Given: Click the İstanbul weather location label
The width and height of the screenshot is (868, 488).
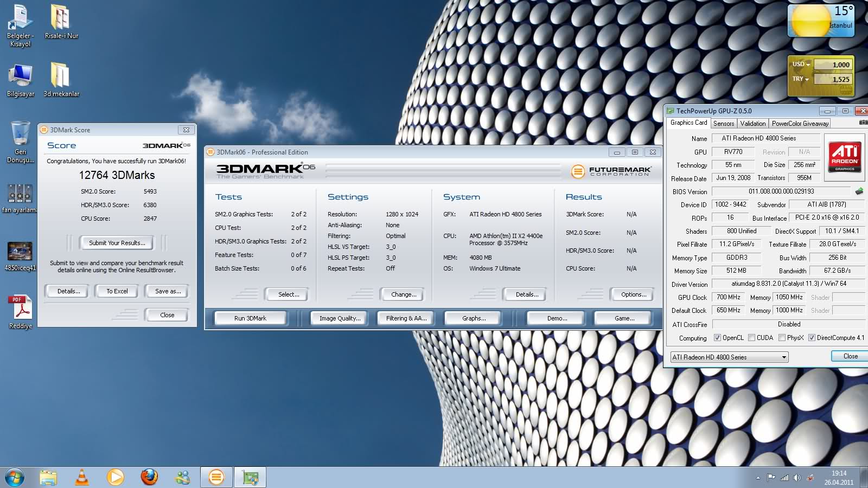Looking at the screenshot, I should 840,25.
